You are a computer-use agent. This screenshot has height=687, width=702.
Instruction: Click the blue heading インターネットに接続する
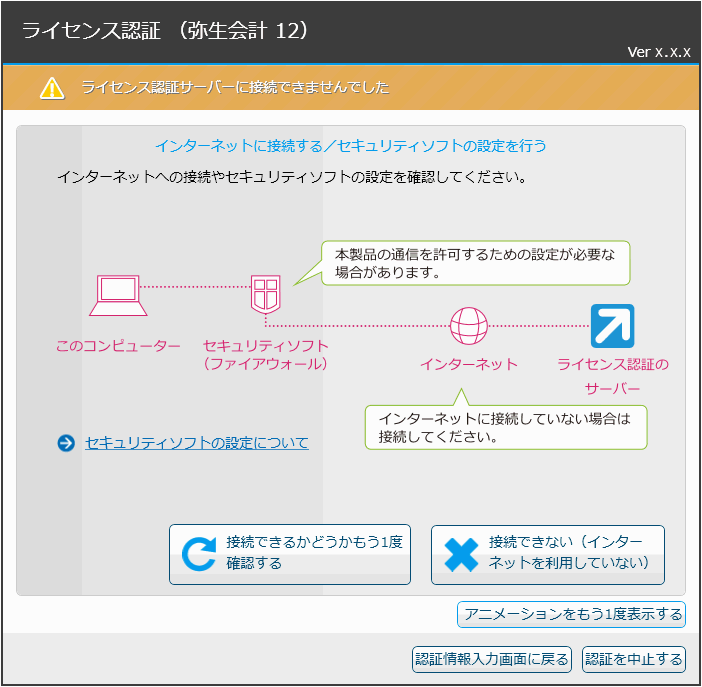(350, 146)
